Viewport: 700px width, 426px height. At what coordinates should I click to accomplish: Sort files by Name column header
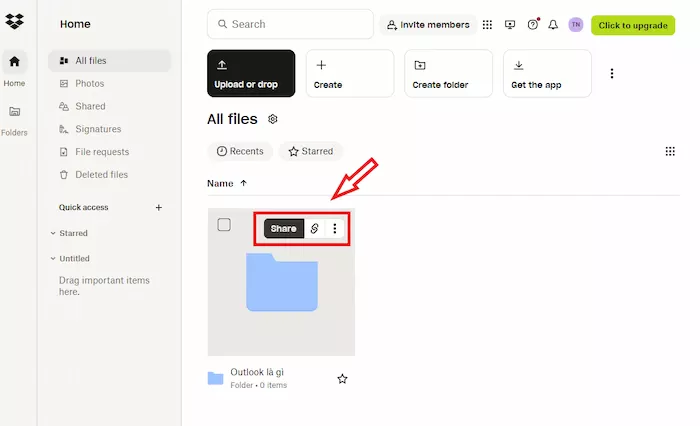pyautogui.click(x=220, y=184)
